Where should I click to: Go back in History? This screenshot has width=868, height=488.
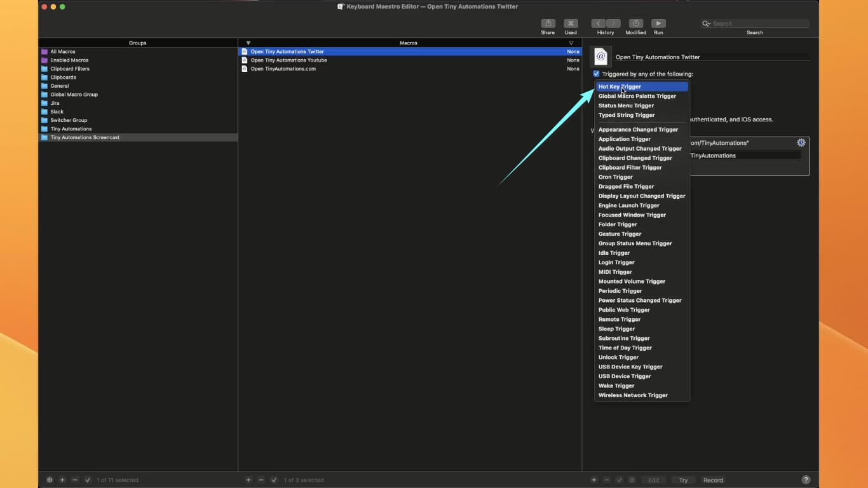pos(598,24)
